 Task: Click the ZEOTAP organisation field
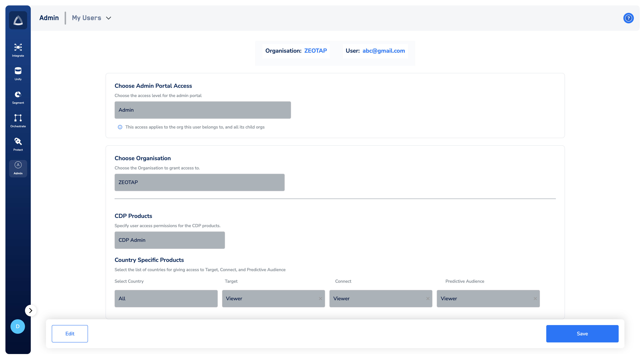click(x=199, y=182)
